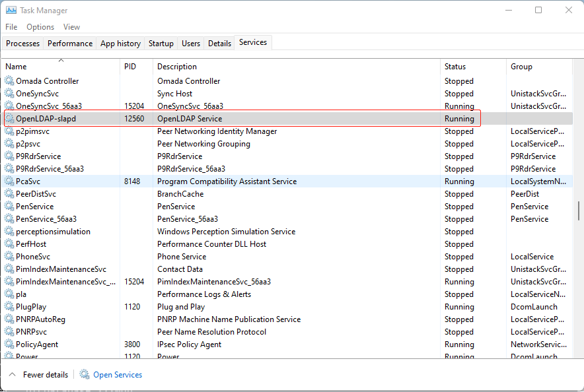Image resolution: width=584 pixels, height=392 pixels.
Task: Switch to the Processes tab
Action: click(22, 44)
